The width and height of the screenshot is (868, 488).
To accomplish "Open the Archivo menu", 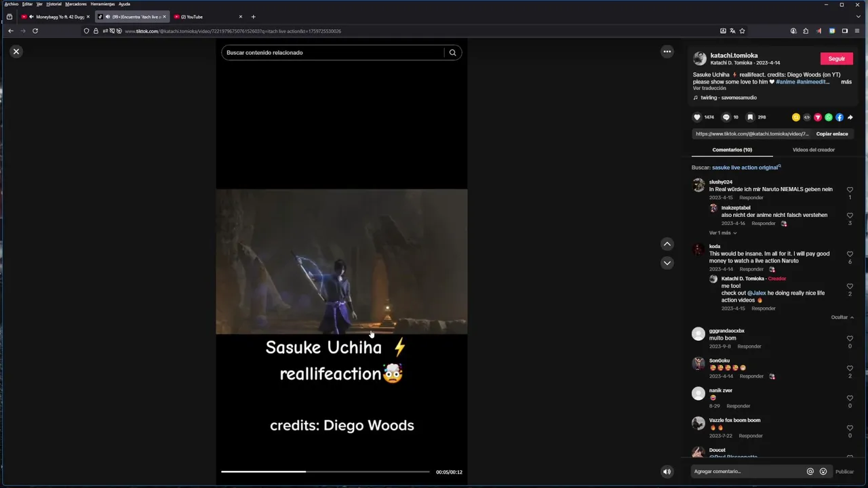I will tap(12, 4).
